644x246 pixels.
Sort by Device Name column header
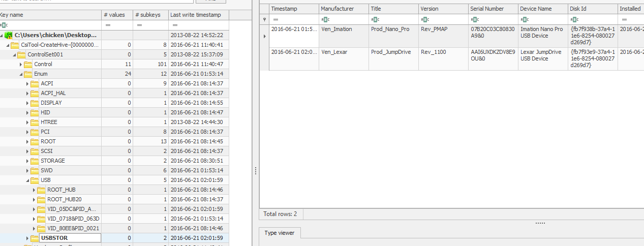pyautogui.click(x=542, y=9)
